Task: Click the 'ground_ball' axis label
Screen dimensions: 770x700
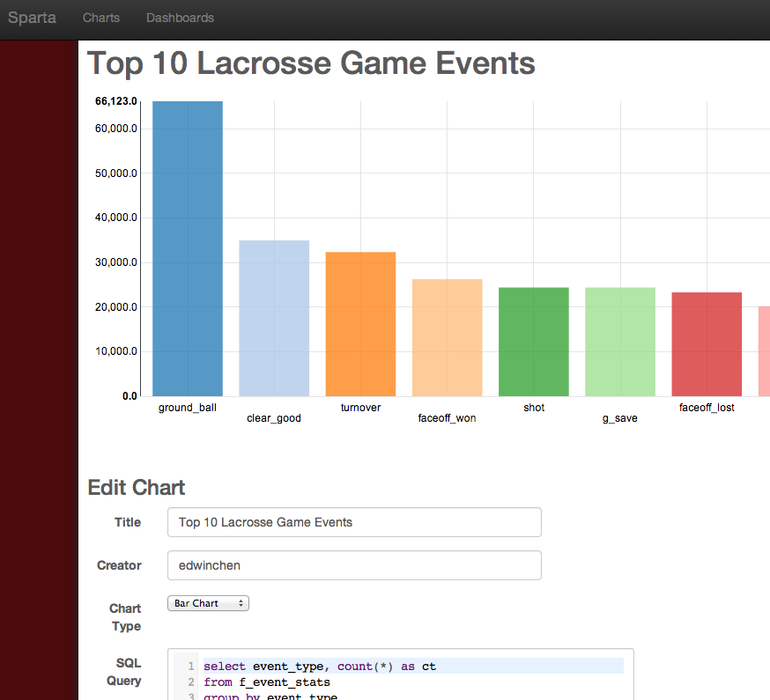Action: click(x=188, y=408)
